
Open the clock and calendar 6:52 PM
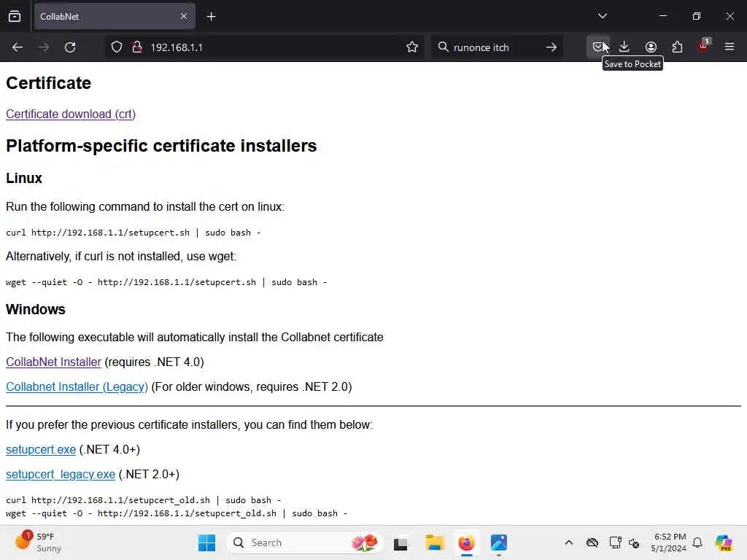(x=668, y=542)
